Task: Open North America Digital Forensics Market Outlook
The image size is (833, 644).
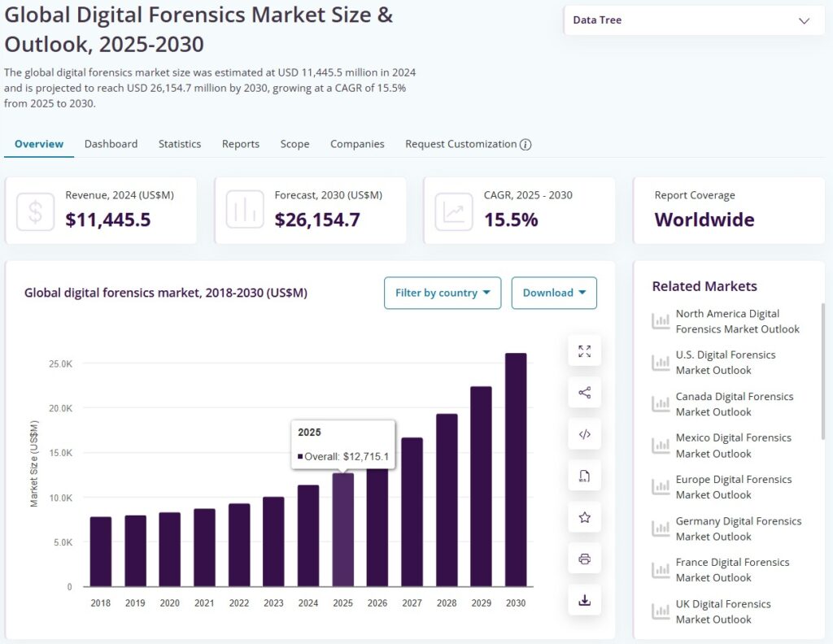Action: pos(737,321)
